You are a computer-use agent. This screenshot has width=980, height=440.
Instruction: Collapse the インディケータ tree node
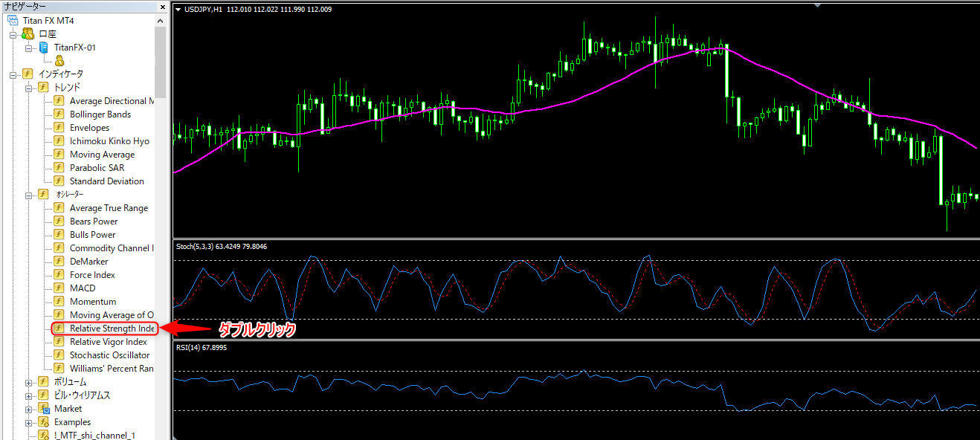[13, 74]
